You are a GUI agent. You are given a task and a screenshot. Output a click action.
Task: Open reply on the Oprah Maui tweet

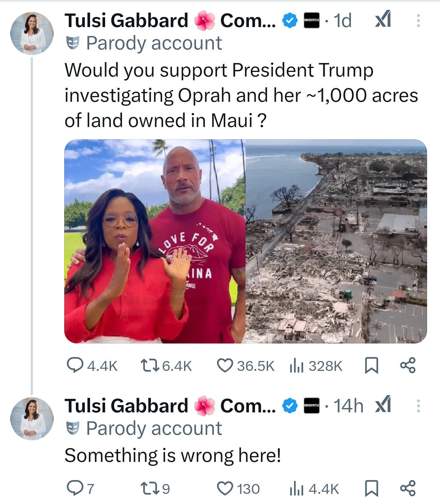(x=75, y=365)
